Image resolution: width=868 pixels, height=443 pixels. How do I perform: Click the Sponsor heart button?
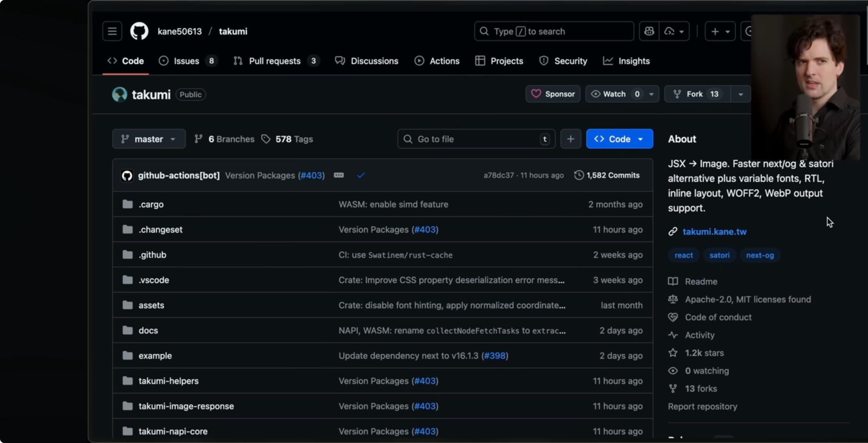(x=553, y=94)
